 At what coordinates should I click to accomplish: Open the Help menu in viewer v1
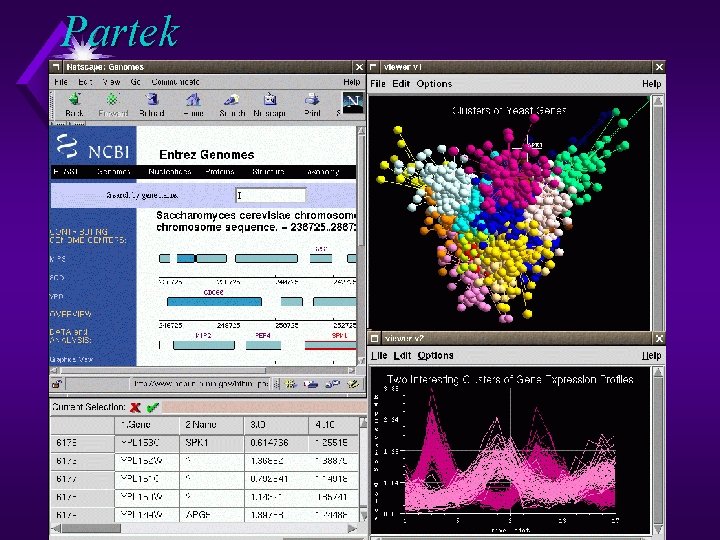point(652,84)
